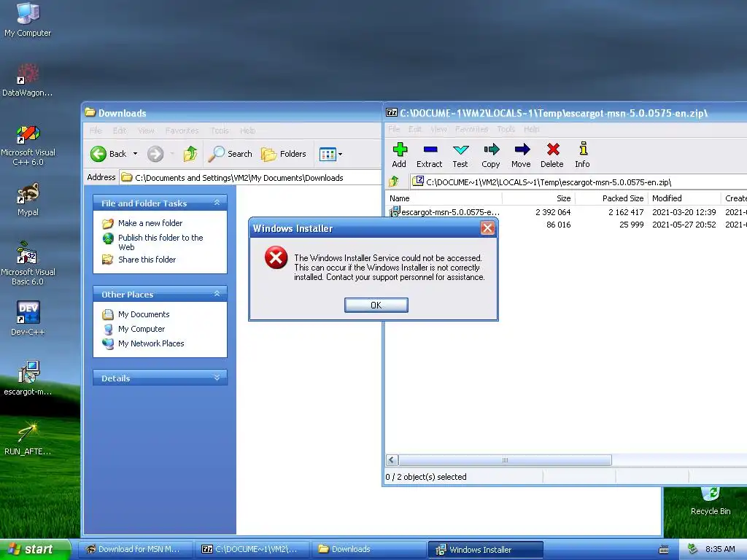Select Recycle Bin desktop icon
This screenshot has height=560, width=747.
pos(711,500)
